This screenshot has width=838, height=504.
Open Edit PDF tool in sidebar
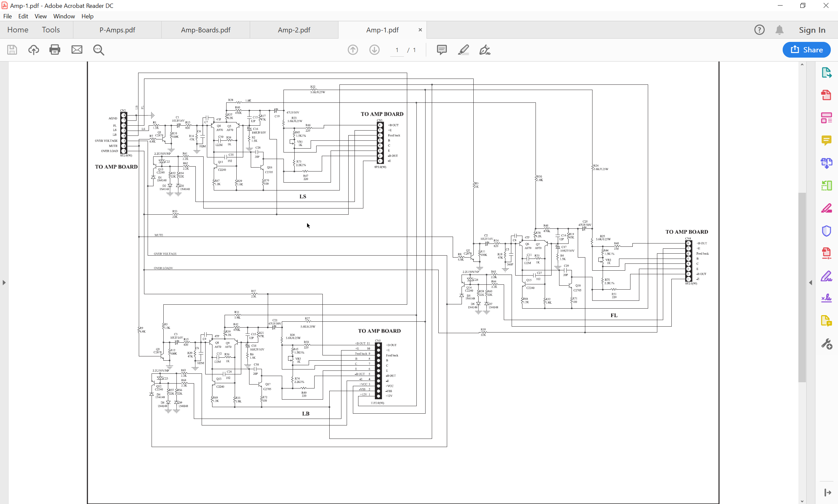pyautogui.click(x=827, y=118)
